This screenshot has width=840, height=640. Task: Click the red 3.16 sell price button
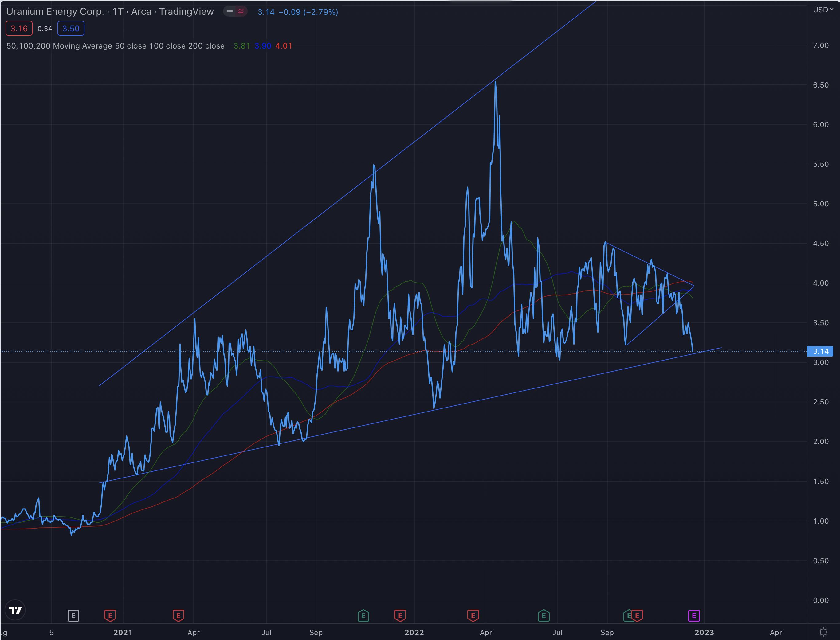(19, 29)
